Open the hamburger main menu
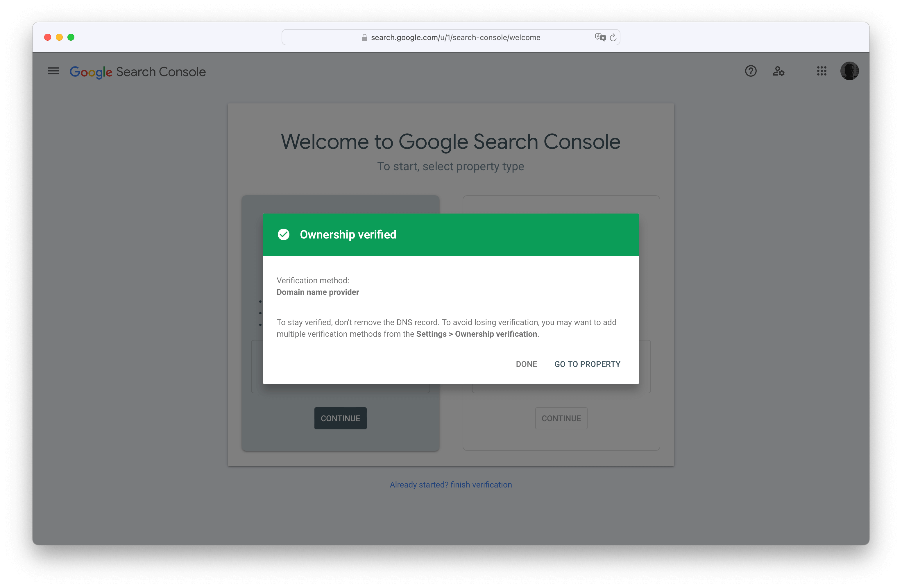Image resolution: width=902 pixels, height=588 pixels. [53, 71]
